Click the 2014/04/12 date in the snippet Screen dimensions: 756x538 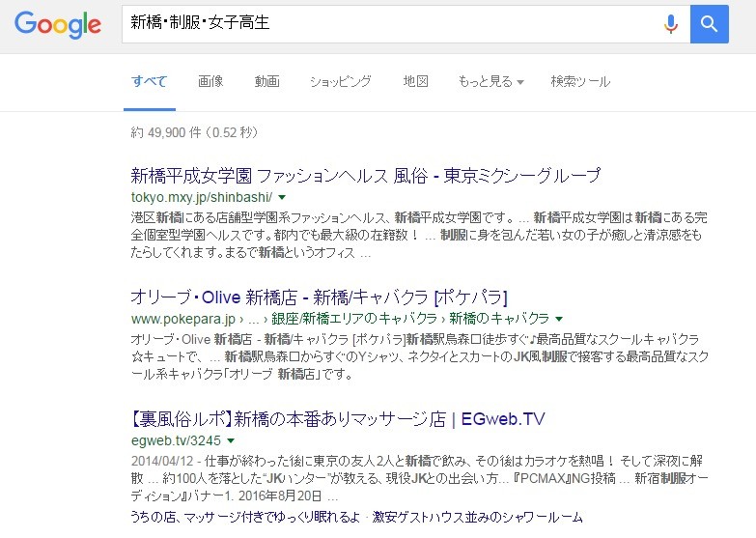162,461
